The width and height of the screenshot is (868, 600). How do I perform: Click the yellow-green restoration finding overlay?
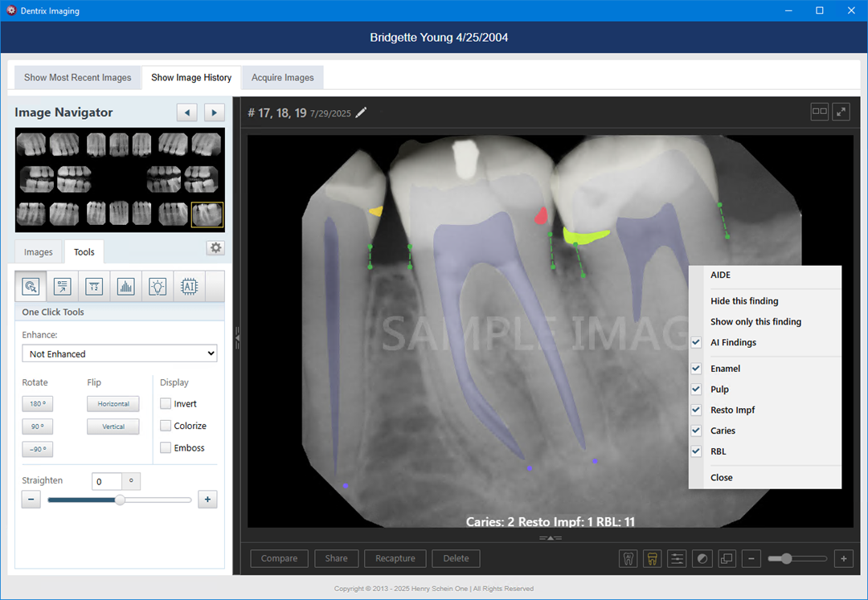(x=586, y=235)
